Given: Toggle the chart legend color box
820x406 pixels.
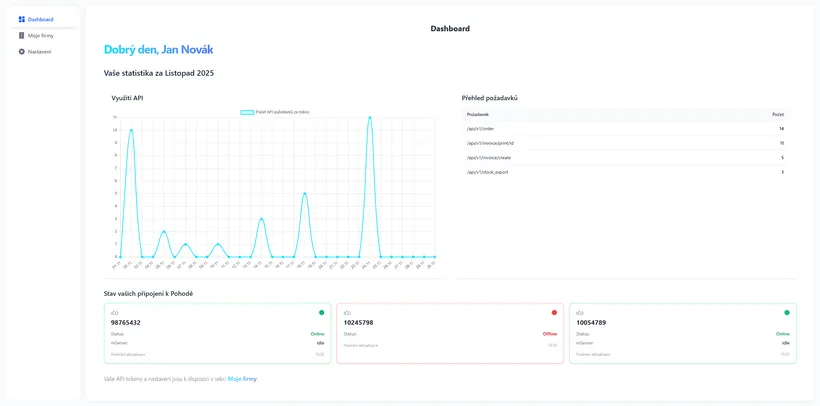Looking at the screenshot, I should [x=247, y=112].
